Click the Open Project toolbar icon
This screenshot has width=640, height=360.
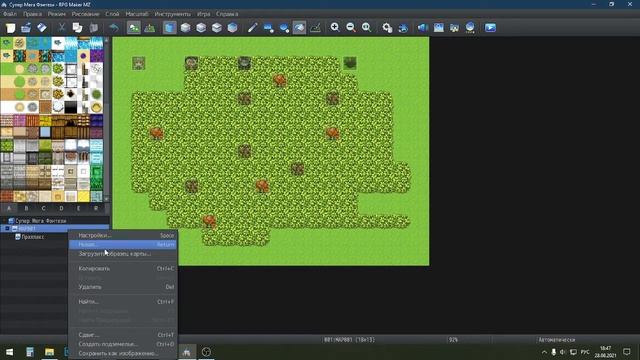coord(26,28)
